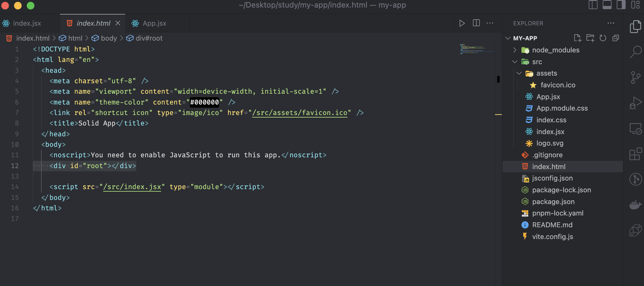The image size is (644, 286).
Task: Collapse all folders in Explorer
Action: [x=616, y=38]
